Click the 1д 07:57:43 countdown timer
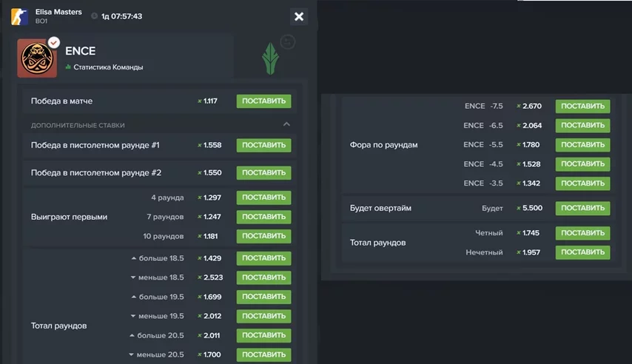 [121, 16]
